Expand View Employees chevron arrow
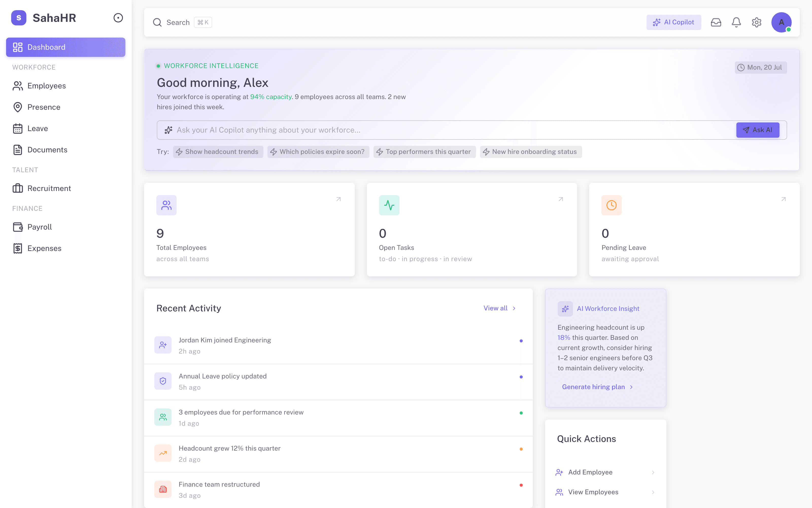 653,492
